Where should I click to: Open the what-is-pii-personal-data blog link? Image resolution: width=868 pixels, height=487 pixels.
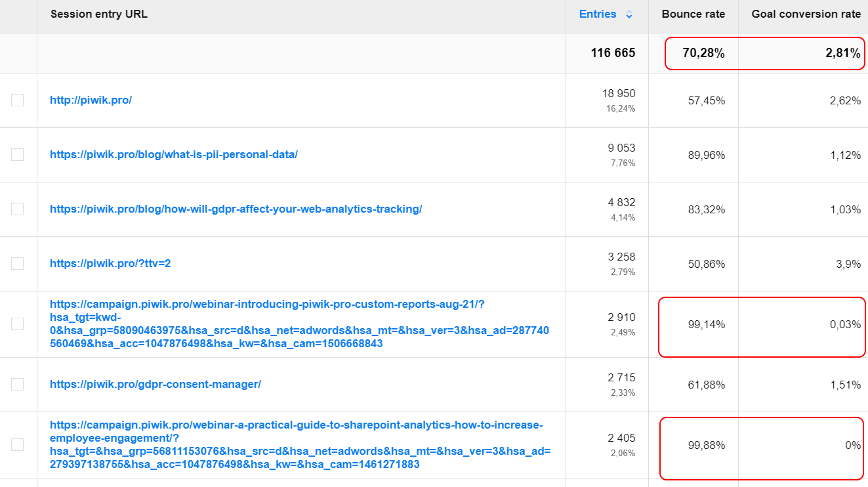[x=174, y=155]
